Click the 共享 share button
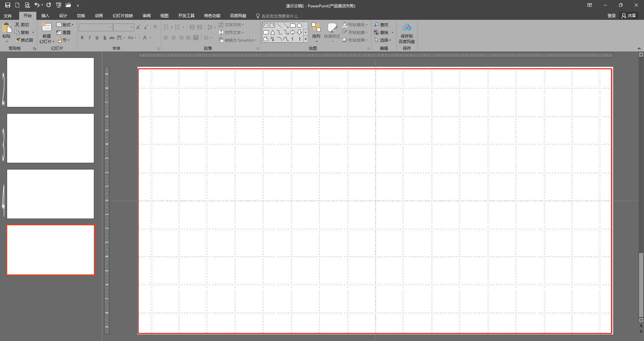This screenshot has width=644, height=341. click(629, 16)
